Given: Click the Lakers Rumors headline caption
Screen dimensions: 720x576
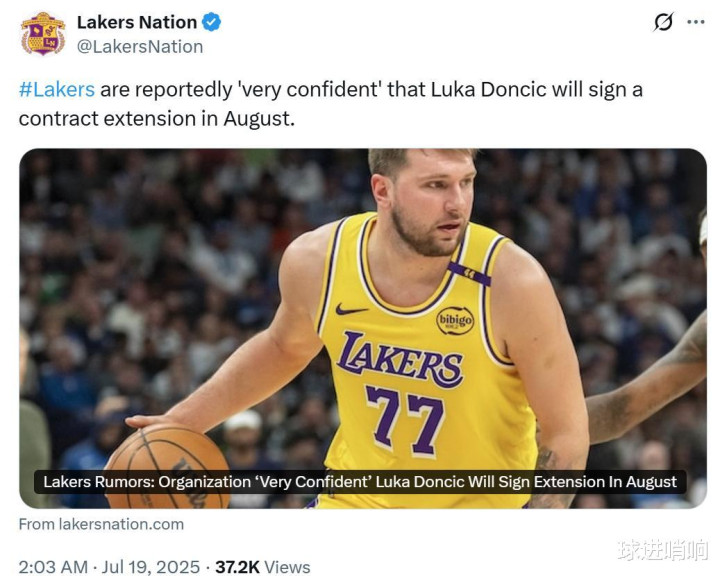Looking at the screenshot, I should tap(360, 482).
